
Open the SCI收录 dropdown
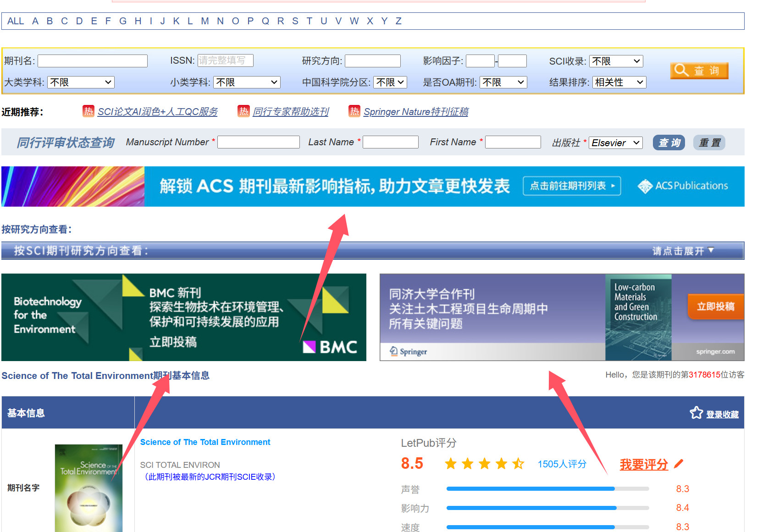pyautogui.click(x=615, y=61)
